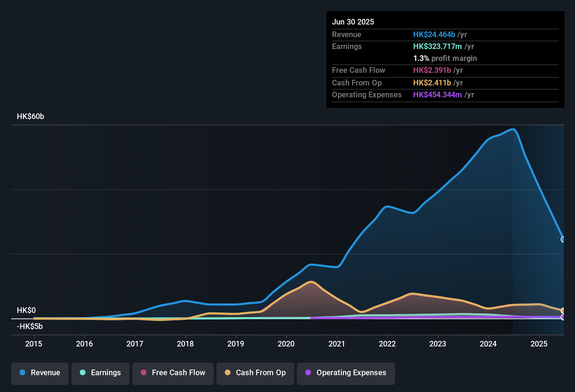575x392 pixels.
Task: Click the teal Earnings legend dot
Action: pyautogui.click(x=83, y=373)
